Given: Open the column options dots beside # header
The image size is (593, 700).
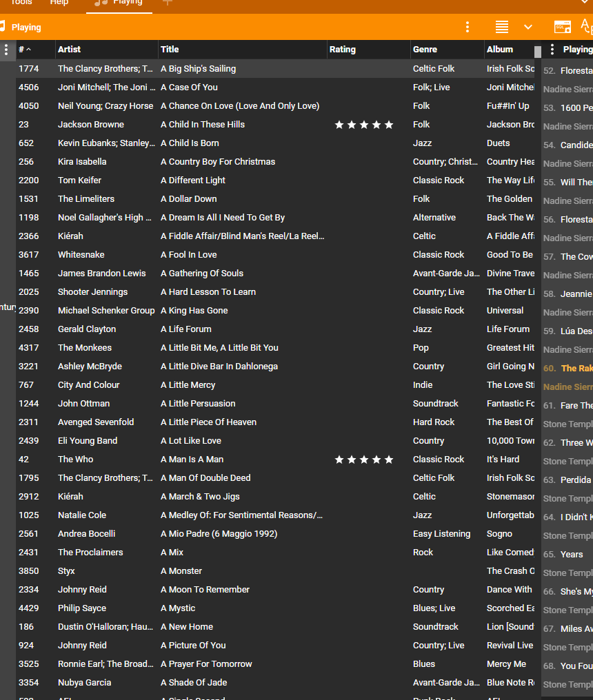Looking at the screenshot, I should click(x=6, y=50).
